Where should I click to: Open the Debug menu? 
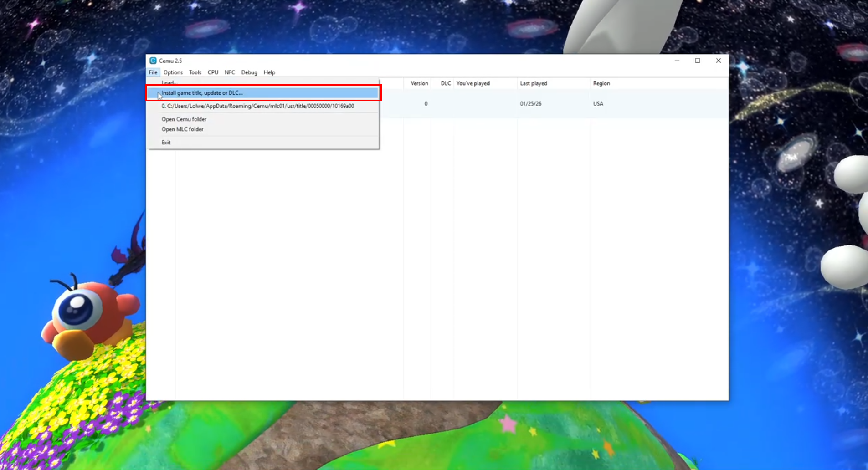pos(249,72)
